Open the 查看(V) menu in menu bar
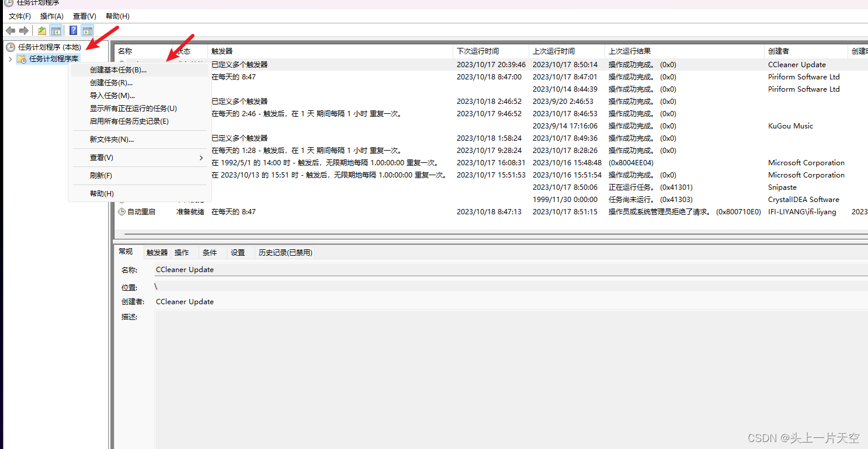 (x=85, y=16)
